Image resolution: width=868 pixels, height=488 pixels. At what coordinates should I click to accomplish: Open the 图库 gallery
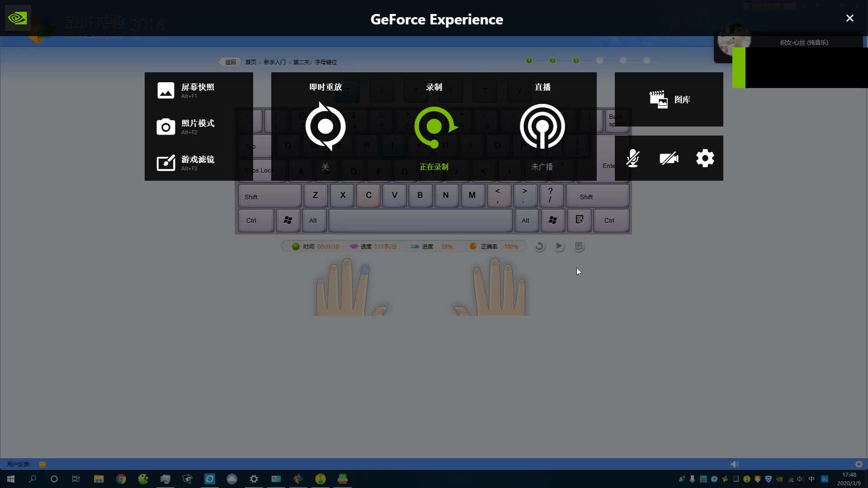tap(669, 99)
